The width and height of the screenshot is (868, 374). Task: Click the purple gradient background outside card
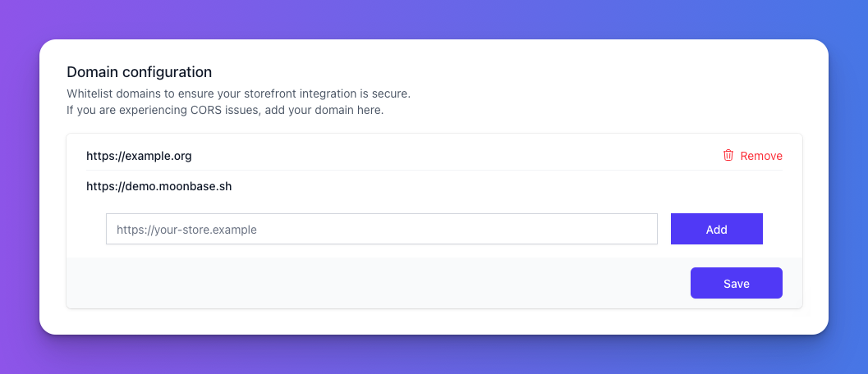point(434,20)
